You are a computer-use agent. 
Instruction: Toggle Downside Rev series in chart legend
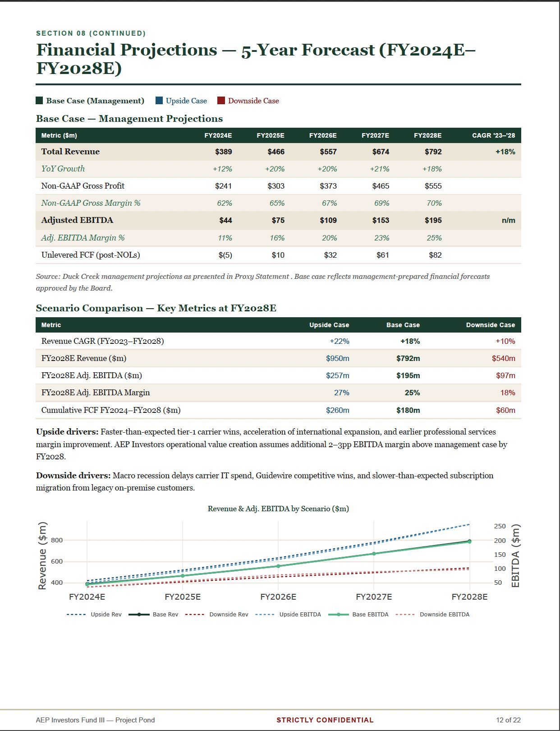pyautogui.click(x=217, y=615)
